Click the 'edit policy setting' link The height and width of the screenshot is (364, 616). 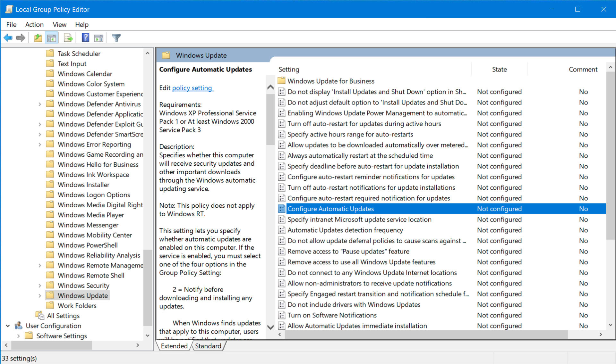tap(193, 88)
